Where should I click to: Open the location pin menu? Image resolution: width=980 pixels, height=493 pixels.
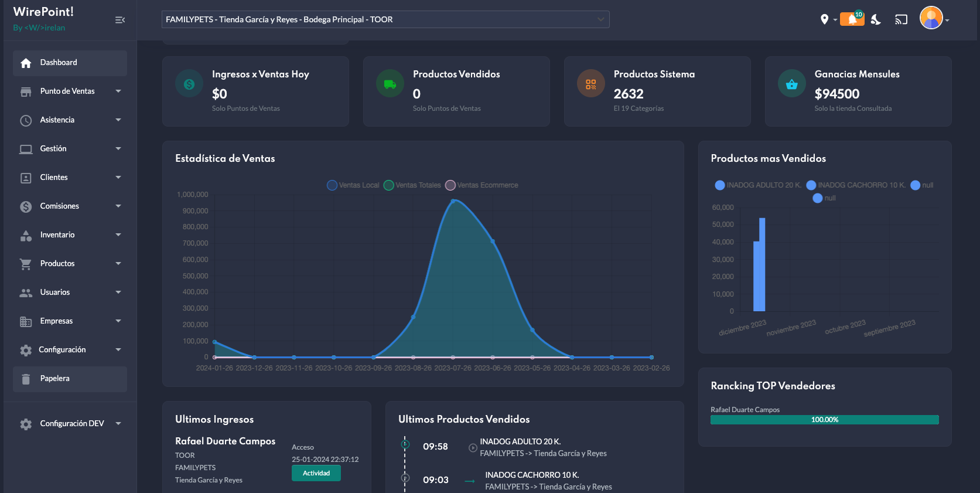[x=825, y=20]
